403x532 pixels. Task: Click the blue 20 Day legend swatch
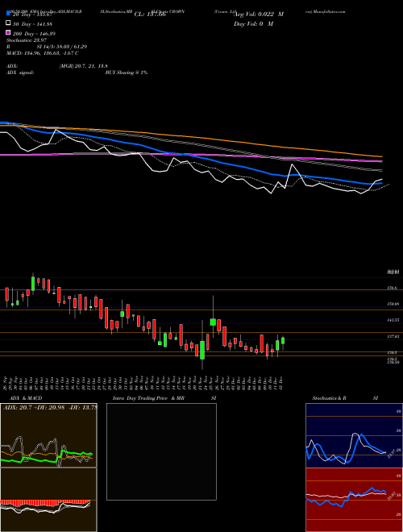point(8,14)
